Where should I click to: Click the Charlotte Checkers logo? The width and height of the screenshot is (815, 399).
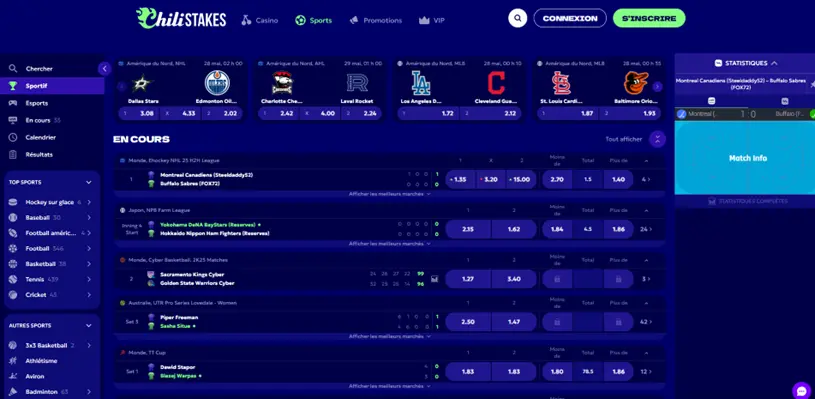point(282,83)
